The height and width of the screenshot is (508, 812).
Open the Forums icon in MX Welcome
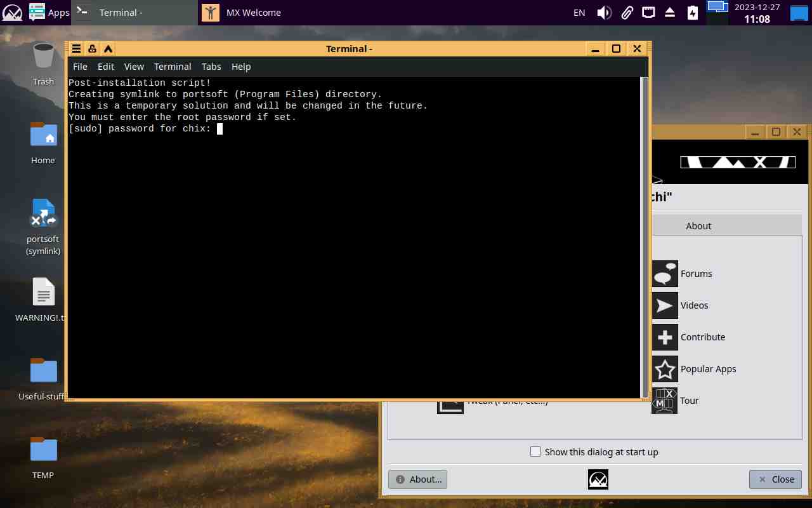click(x=664, y=274)
